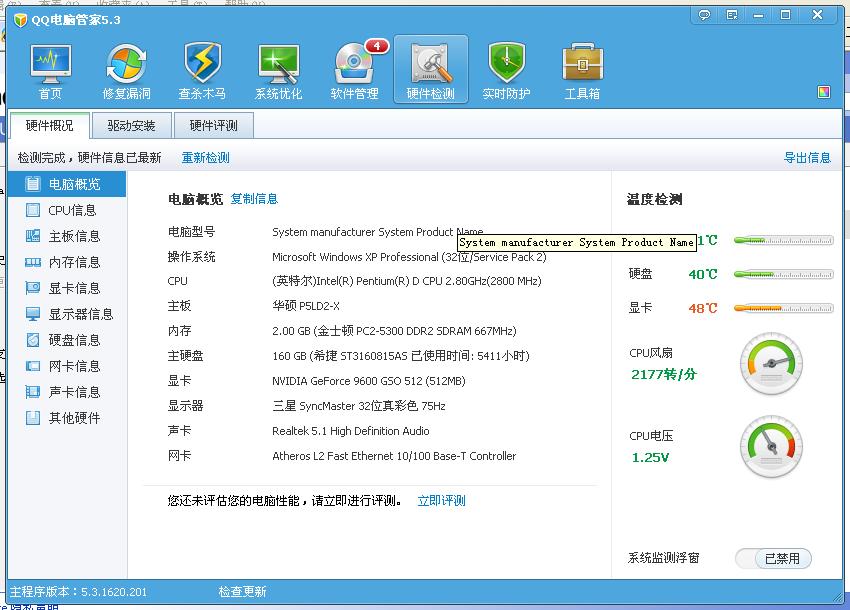The width and height of the screenshot is (850, 610).
Task: Open the 工具箱 toolbox section
Action: (583, 72)
